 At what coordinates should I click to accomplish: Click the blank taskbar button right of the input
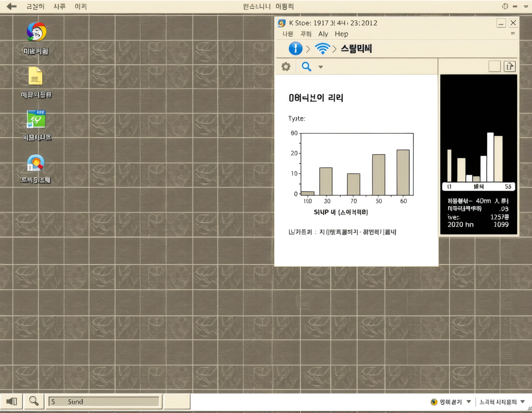tap(177, 402)
